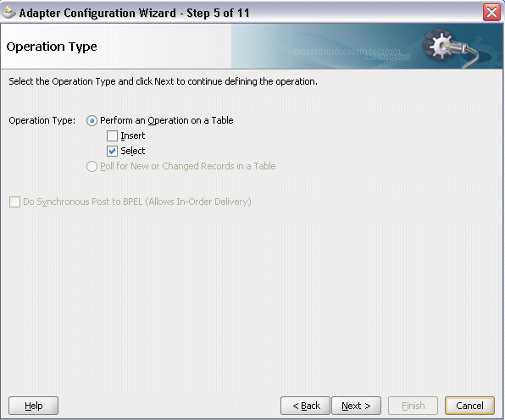The image size is (505, 420).
Task: Close the wizard with the red X
Action: 491,13
